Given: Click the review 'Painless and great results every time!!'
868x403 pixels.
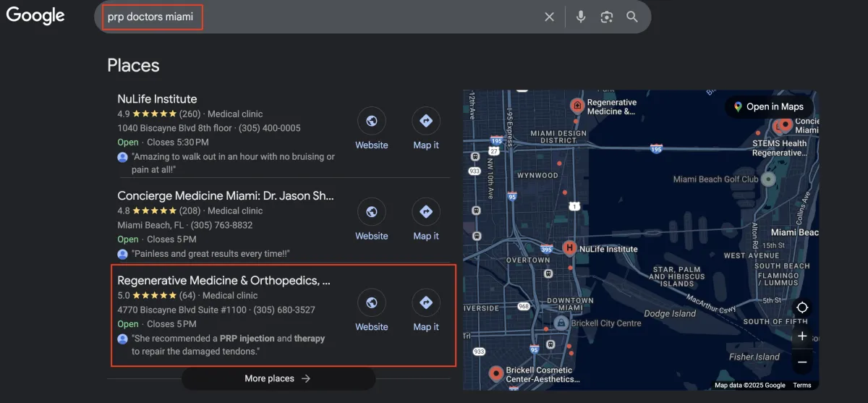Looking at the screenshot, I should tap(212, 254).
